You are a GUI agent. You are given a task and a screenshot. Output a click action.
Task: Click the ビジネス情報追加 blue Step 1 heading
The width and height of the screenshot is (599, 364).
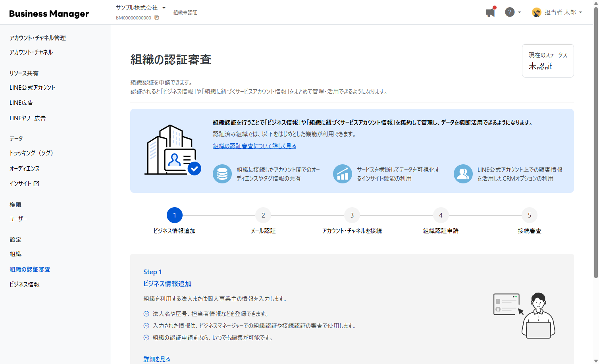(168, 284)
